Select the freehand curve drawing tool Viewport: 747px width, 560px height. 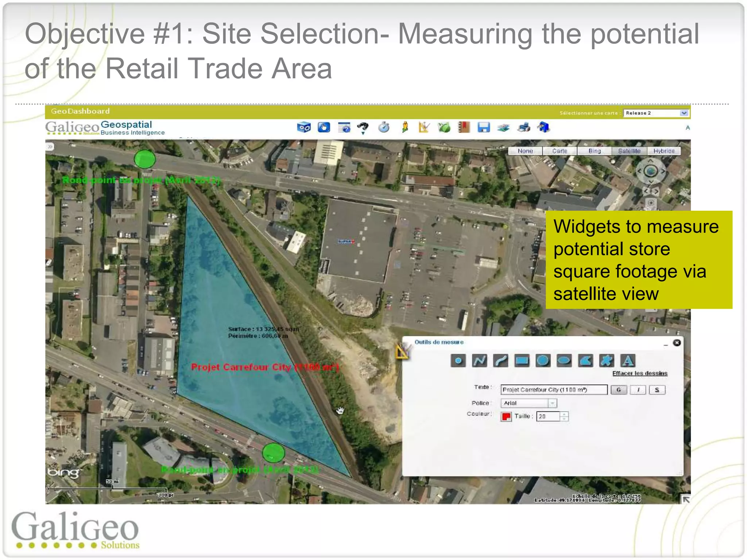pyautogui.click(x=500, y=361)
